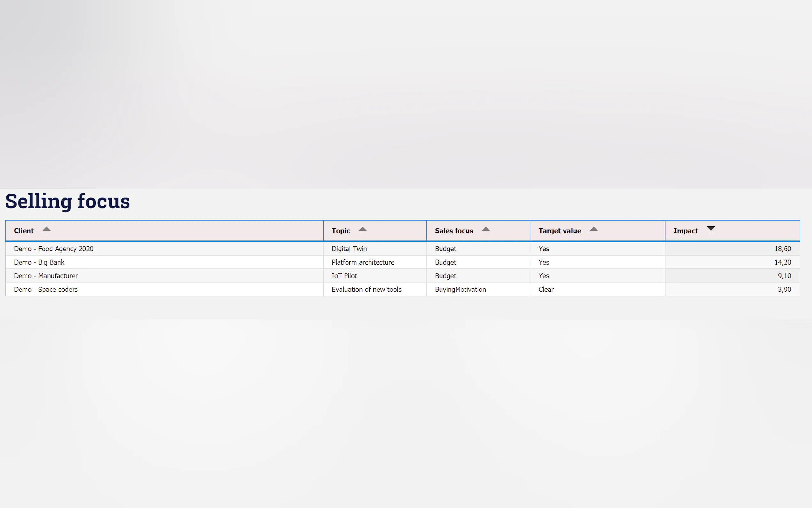Click the Client column header label
Image resolution: width=812 pixels, height=508 pixels.
pyautogui.click(x=24, y=231)
